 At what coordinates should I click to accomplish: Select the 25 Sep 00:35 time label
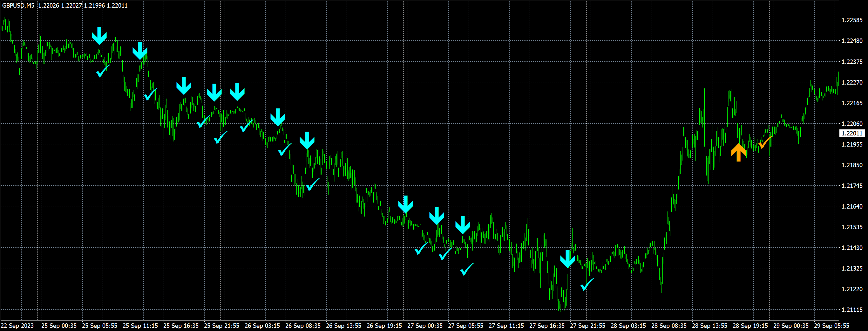click(x=59, y=326)
